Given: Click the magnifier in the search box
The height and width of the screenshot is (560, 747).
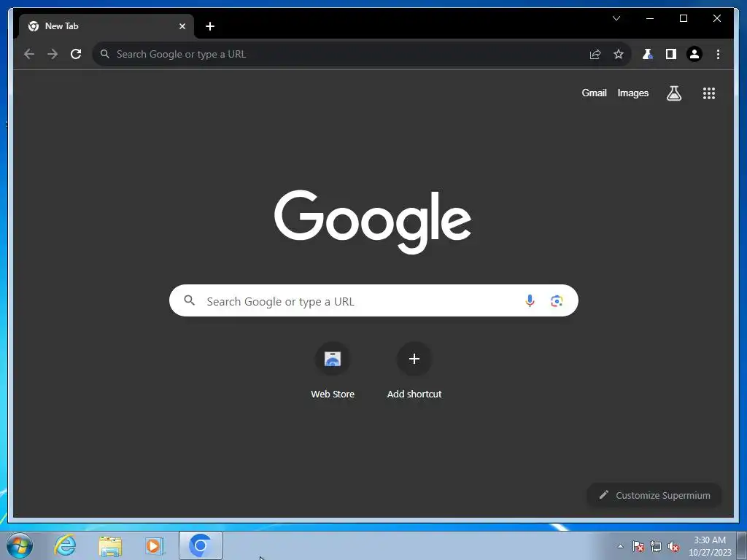Looking at the screenshot, I should pyautogui.click(x=189, y=300).
